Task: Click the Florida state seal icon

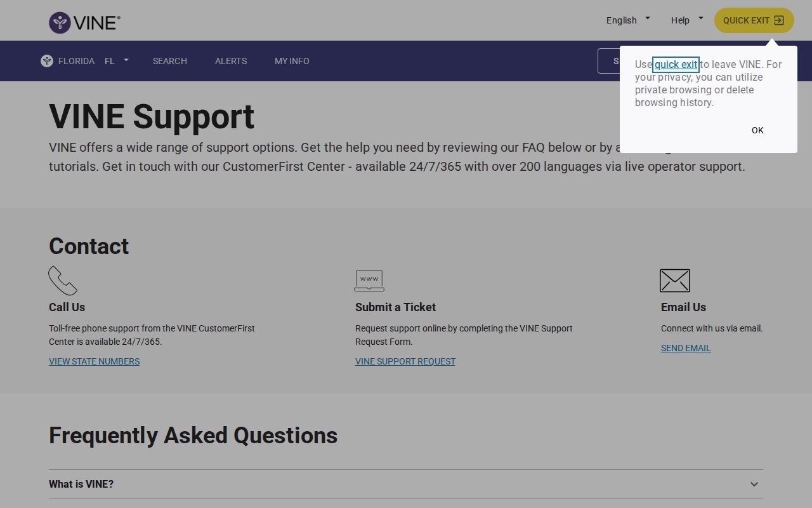Action: (47, 61)
